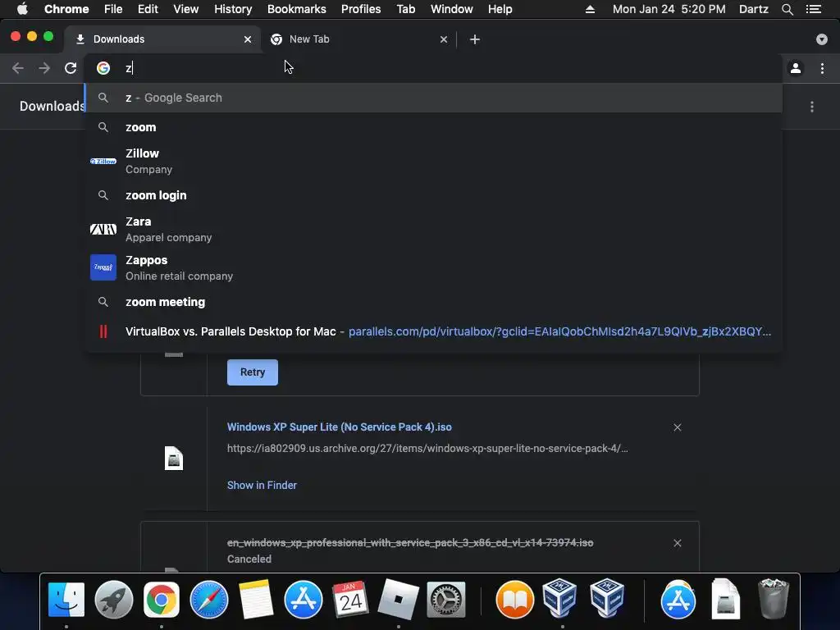Switch to the Downloads tab
The height and width of the screenshot is (630, 840).
point(163,39)
